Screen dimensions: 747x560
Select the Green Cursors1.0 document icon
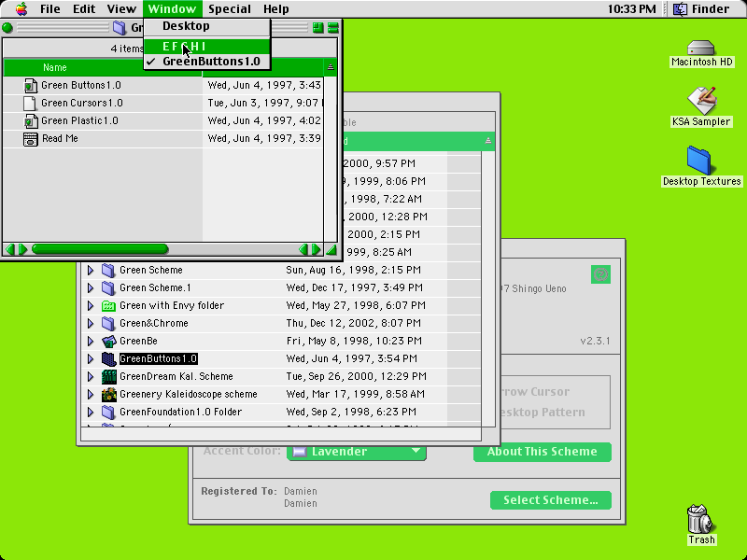pos(30,103)
